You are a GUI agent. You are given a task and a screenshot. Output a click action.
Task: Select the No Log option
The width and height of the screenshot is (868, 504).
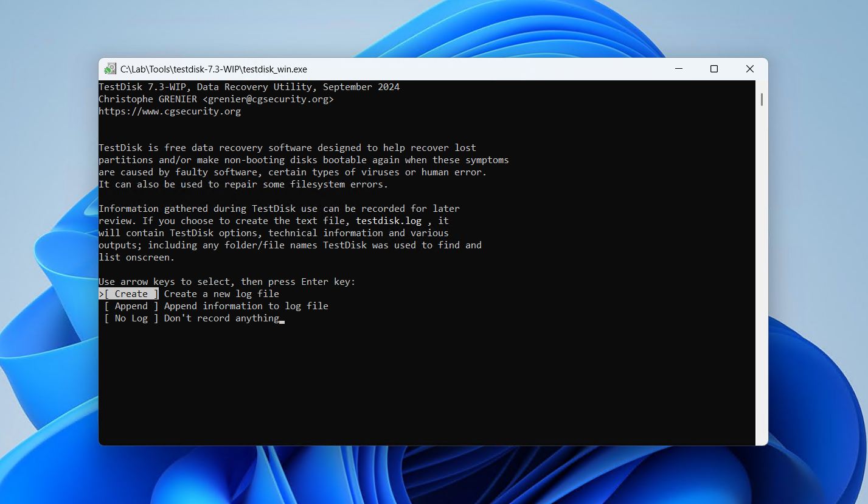131,318
